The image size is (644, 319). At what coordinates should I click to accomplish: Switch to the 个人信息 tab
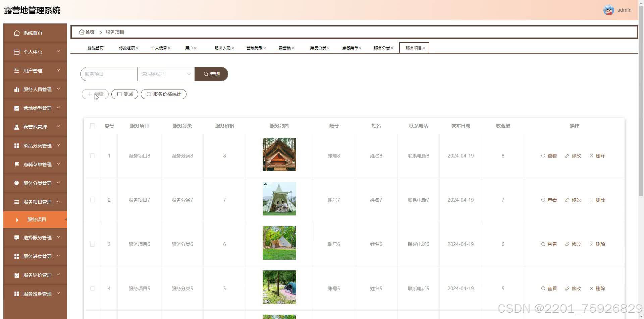(x=159, y=48)
